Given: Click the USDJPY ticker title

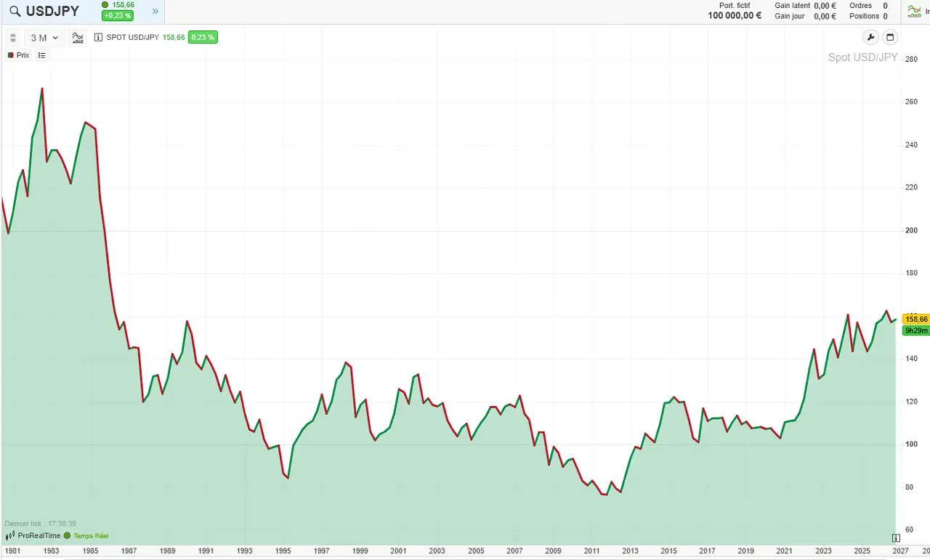Looking at the screenshot, I should 52,11.
